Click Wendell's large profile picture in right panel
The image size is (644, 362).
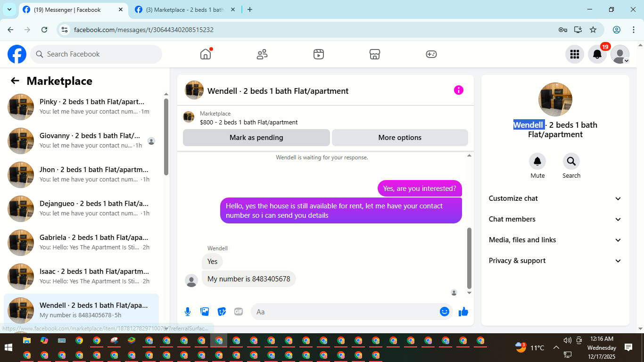[555, 99]
